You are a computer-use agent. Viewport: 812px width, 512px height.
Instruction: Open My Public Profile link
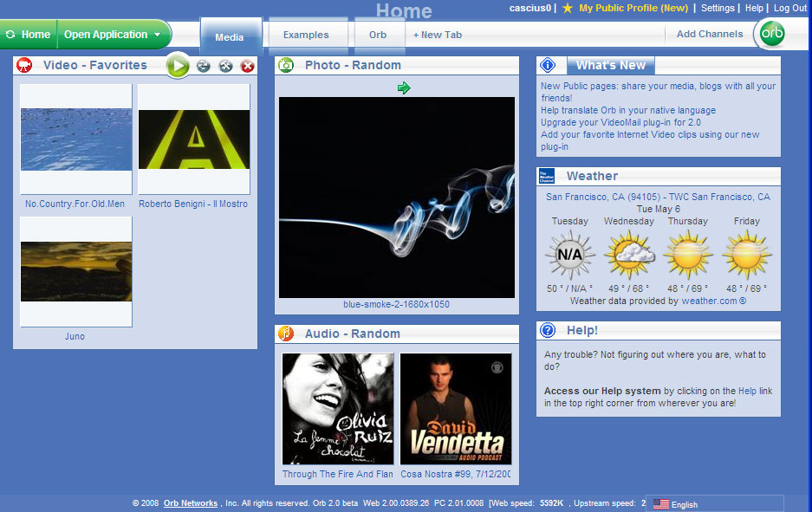tap(633, 8)
